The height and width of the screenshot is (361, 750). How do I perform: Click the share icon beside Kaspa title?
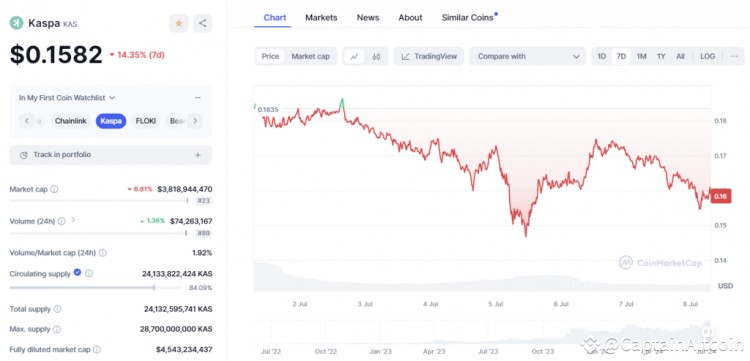[x=202, y=23]
